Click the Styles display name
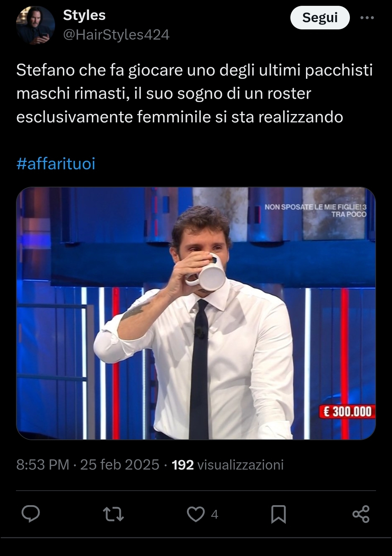Screen dimensions: 392x556 click(x=84, y=15)
